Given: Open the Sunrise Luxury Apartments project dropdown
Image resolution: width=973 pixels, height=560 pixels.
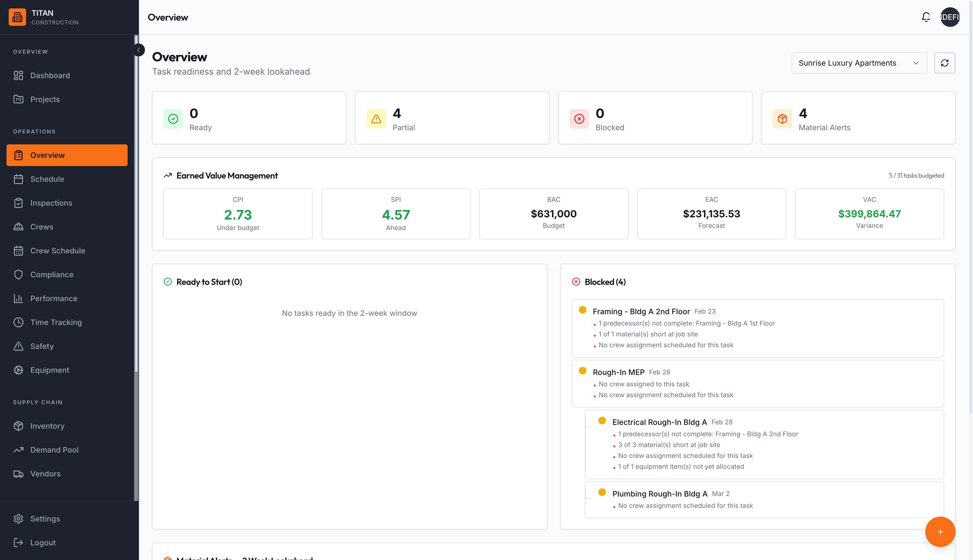Looking at the screenshot, I should tap(859, 63).
